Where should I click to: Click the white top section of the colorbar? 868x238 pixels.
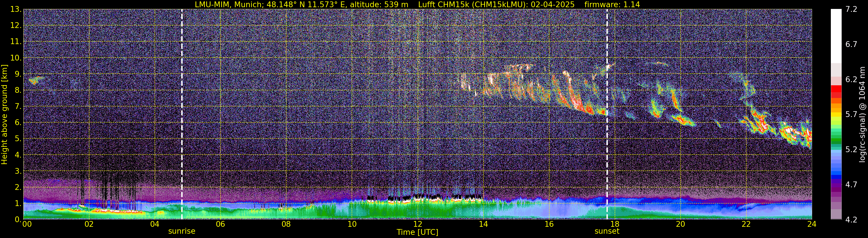point(836,36)
